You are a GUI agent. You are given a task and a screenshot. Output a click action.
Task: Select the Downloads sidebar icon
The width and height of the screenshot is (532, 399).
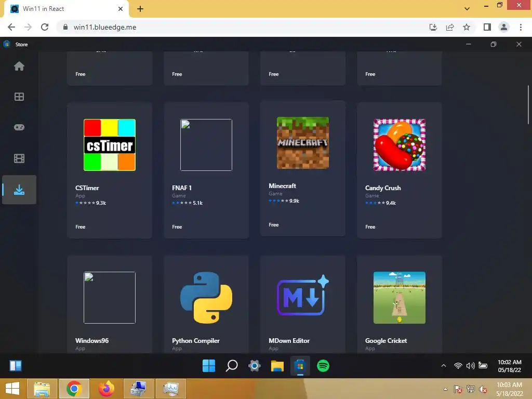[x=19, y=190]
